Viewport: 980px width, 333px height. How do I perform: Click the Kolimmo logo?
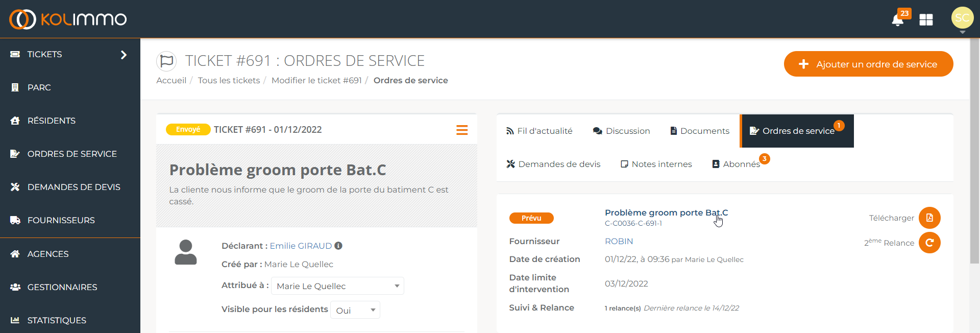(68, 19)
